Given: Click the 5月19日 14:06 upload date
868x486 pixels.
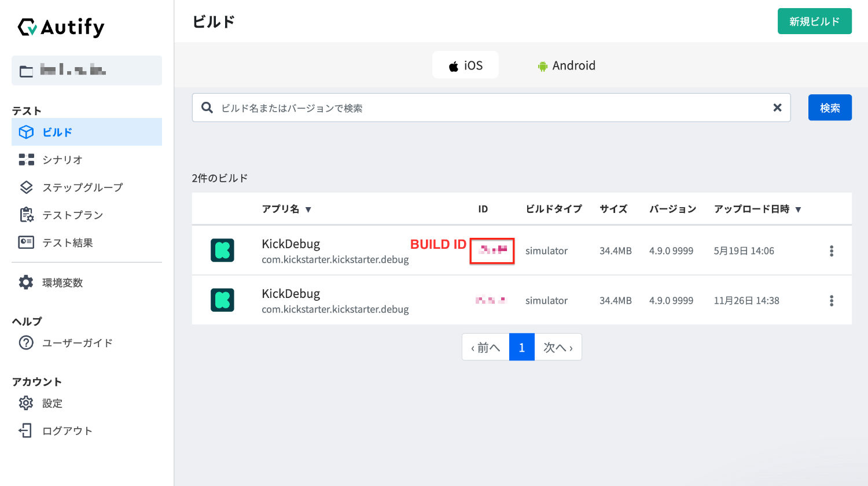Looking at the screenshot, I should [744, 251].
